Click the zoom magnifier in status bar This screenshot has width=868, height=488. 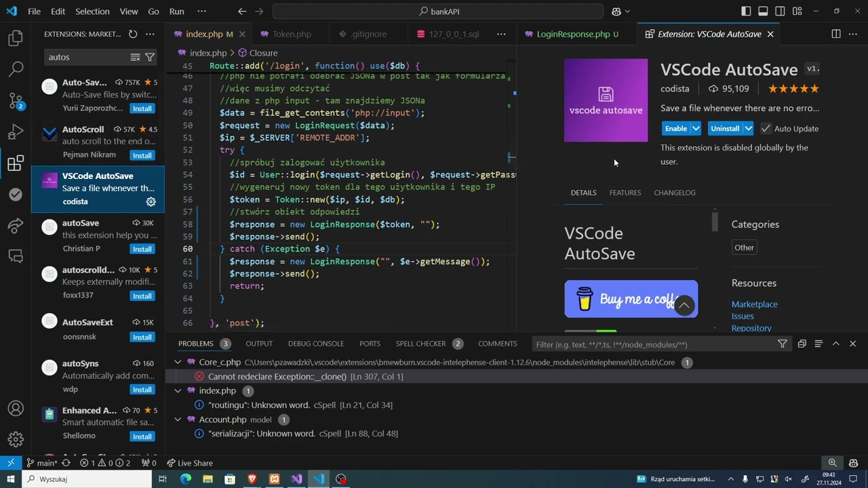pyautogui.click(x=832, y=463)
